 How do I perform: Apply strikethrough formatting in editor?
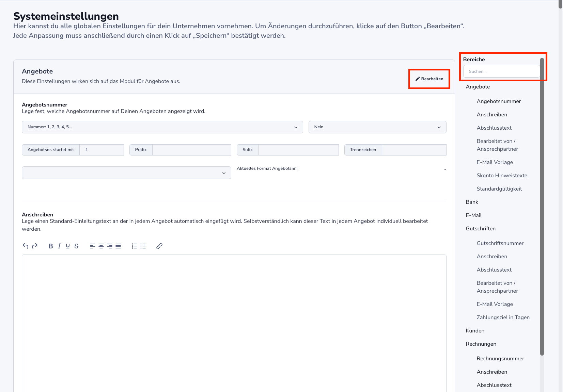(x=76, y=246)
